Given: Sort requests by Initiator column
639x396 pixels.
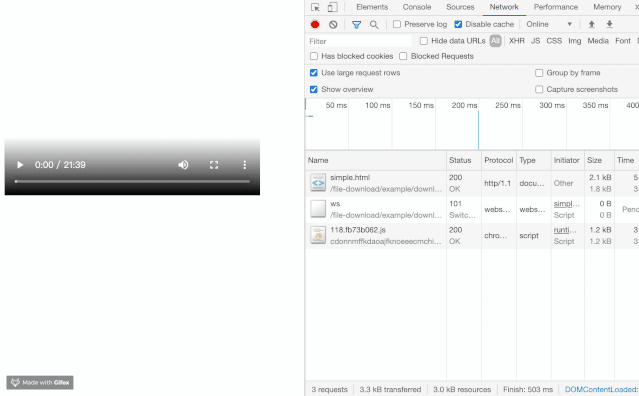Looking at the screenshot, I should click(x=568, y=160).
